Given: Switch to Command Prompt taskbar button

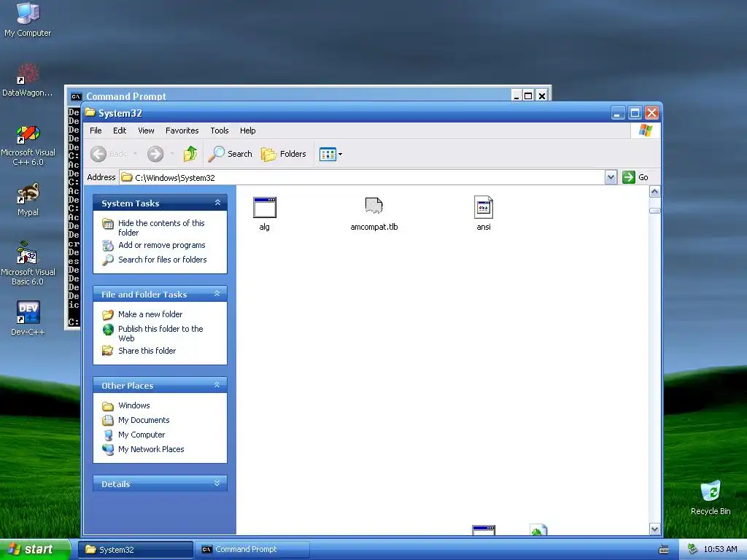Looking at the screenshot, I should pos(252,550).
